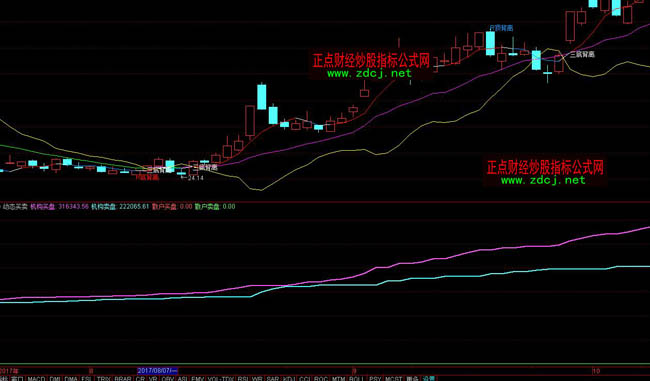Open the lower right www.zdcj.net link

coord(543,180)
